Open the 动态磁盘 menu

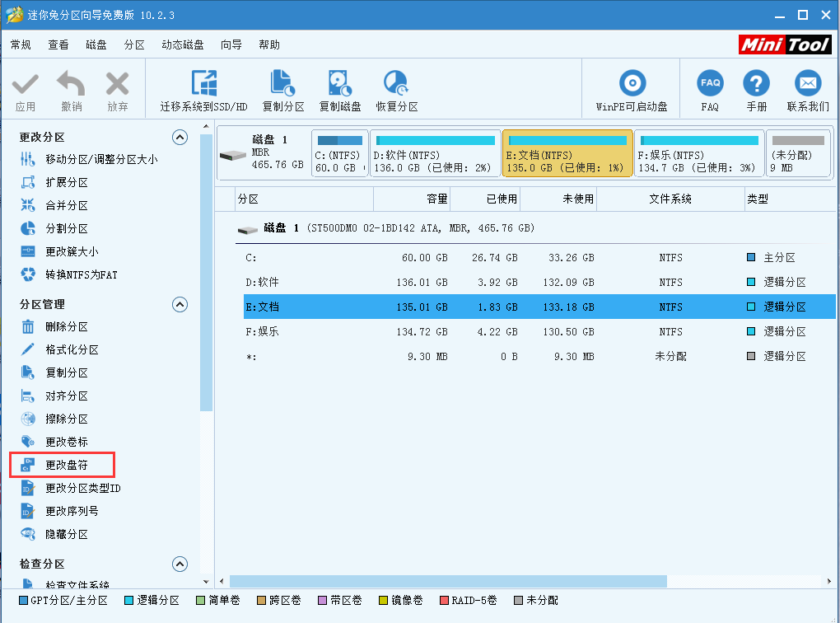click(x=183, y=44)
